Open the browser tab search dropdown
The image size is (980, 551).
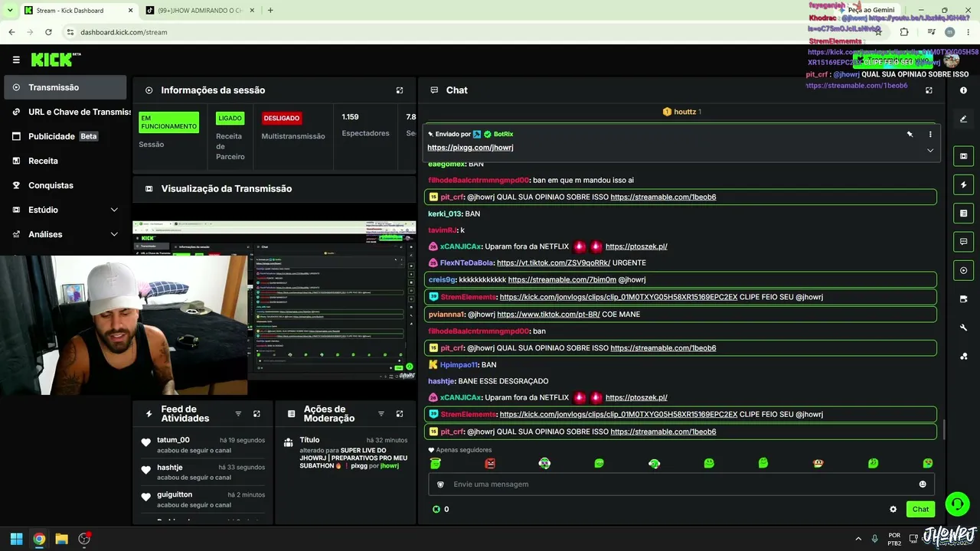[9, 10]
